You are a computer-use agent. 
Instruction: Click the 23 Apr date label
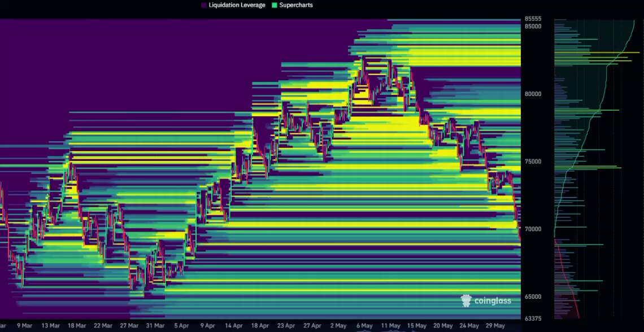tap(286, 326)
